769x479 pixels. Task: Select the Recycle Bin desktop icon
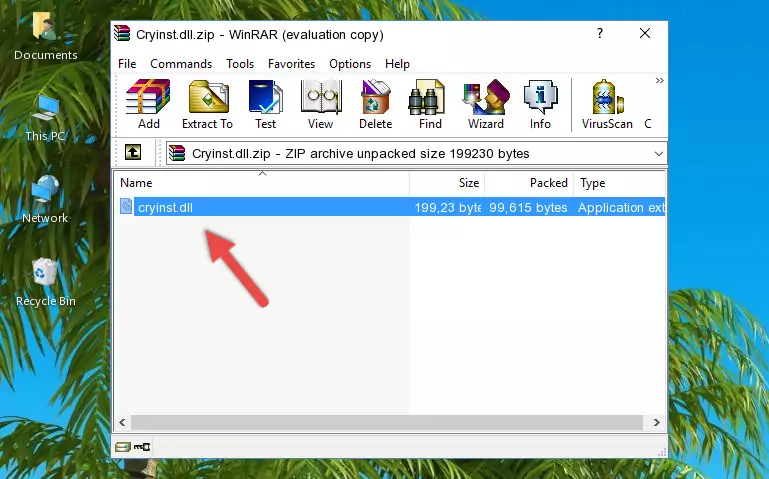coord(45,282)
